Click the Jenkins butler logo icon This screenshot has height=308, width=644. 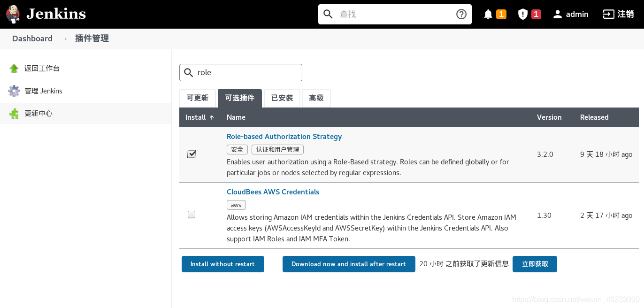(13, 14)
